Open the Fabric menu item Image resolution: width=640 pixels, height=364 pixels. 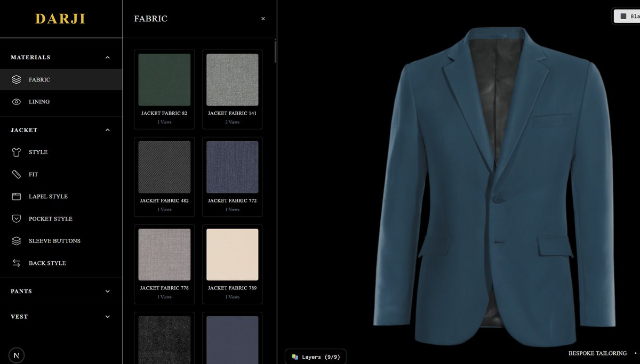(61, 79)
